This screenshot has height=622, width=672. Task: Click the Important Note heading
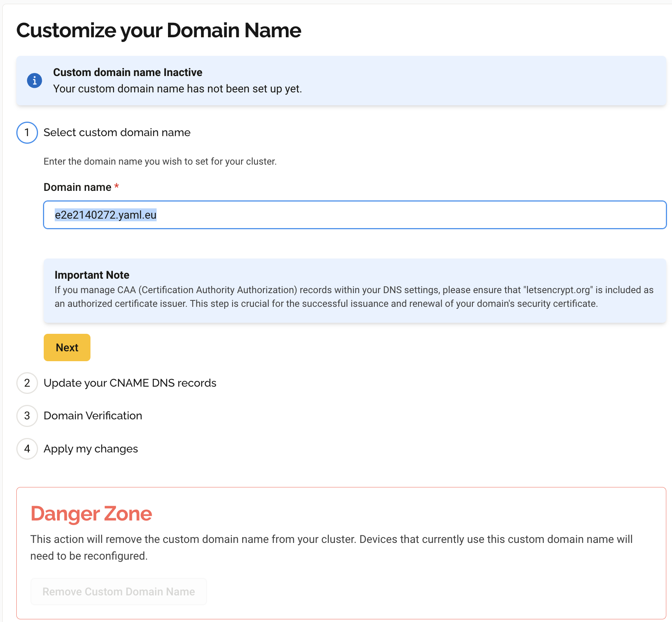(x=92, y=275)
